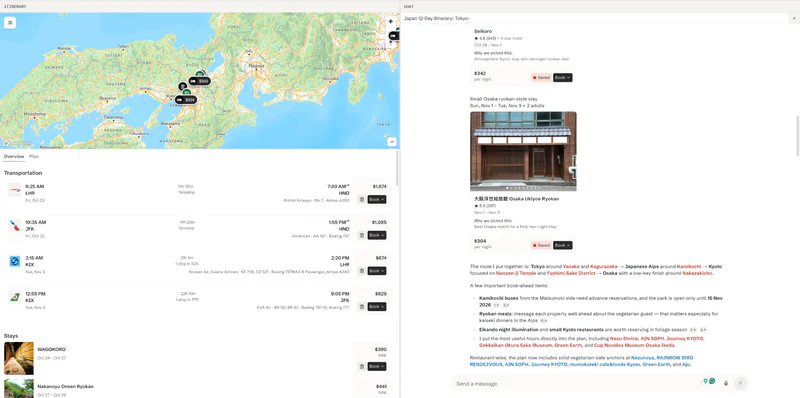Screen dimensions: 800x398
Task: Click the itinerary panel vertical scrollbar
Action: click(x=397, y=168)
